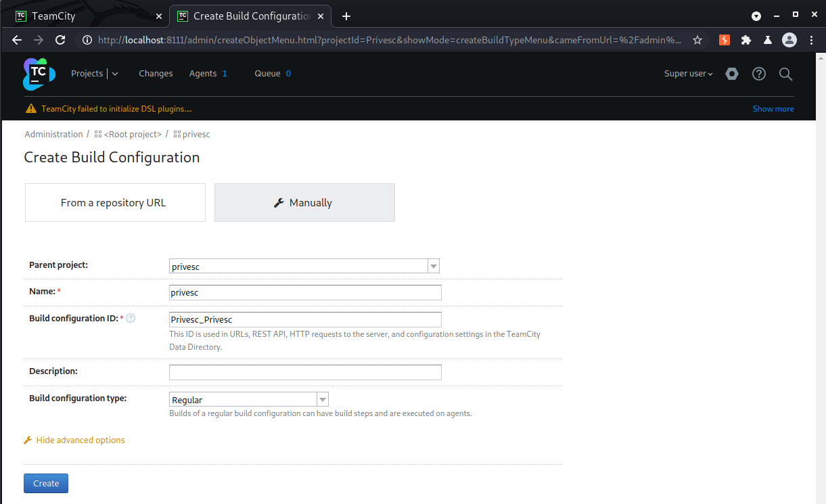Click the warning triangle icon in notification bar
The height and width of the screenshot is (504, 826).
(x=31, y=108)
